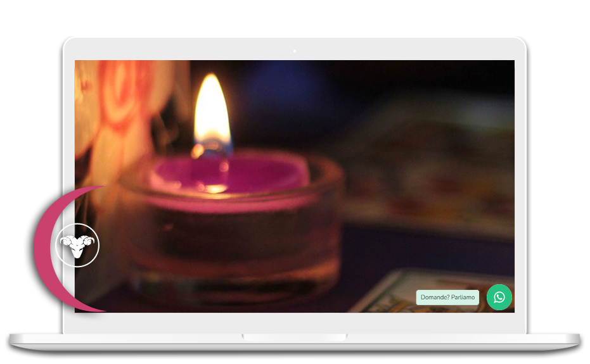Click the laptop's top white bezel
590x364 pixels.
point(190,49)
